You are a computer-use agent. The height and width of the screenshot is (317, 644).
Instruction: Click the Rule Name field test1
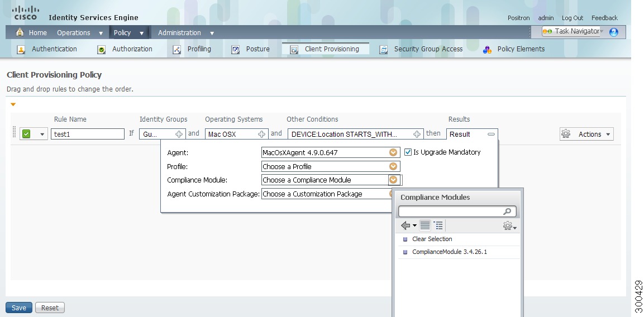(88, 135)
